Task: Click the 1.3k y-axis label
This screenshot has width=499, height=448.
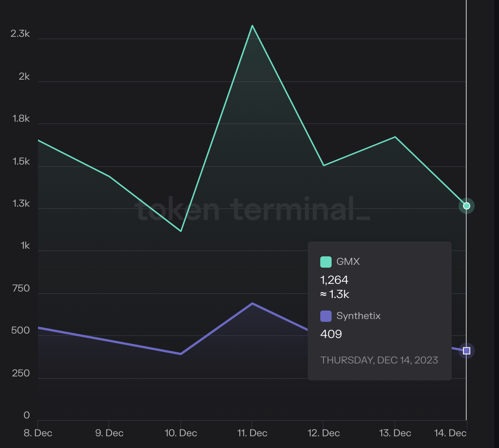Action: click(x=21, y=203)
